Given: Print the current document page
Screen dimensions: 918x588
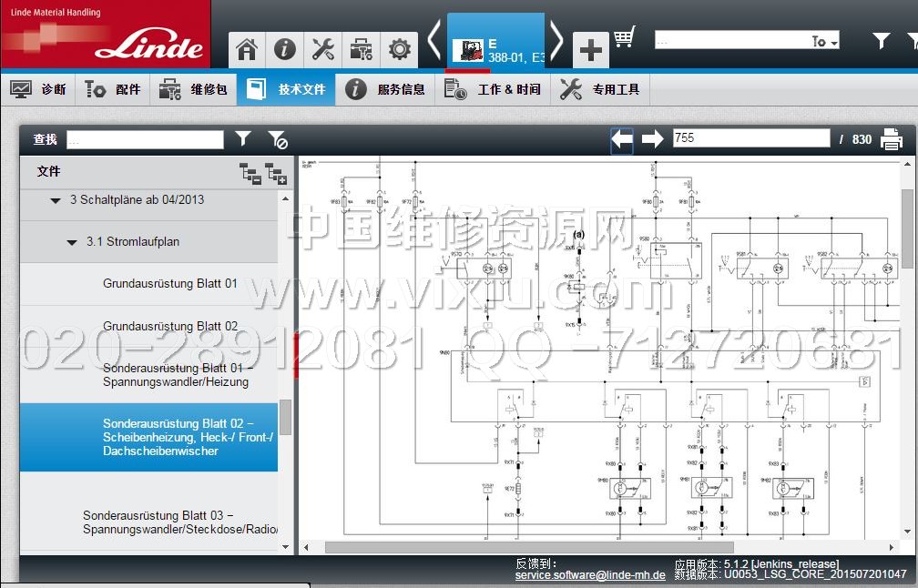Looking at the screenshot, I should [891, 139].
